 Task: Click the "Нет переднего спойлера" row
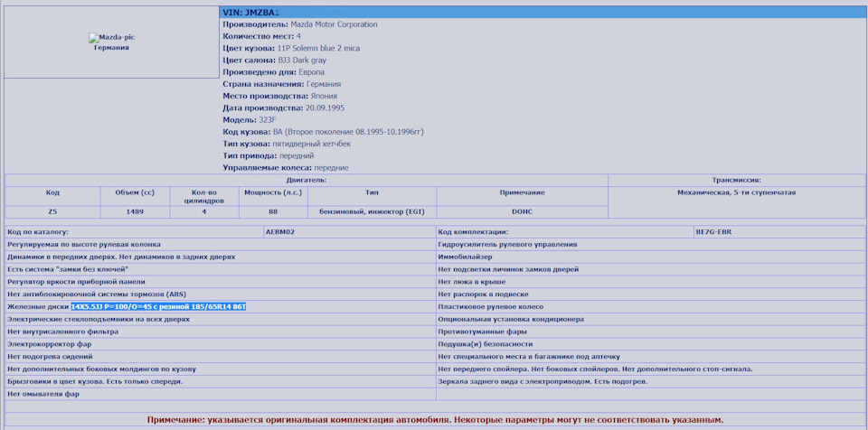pos(650,369)
